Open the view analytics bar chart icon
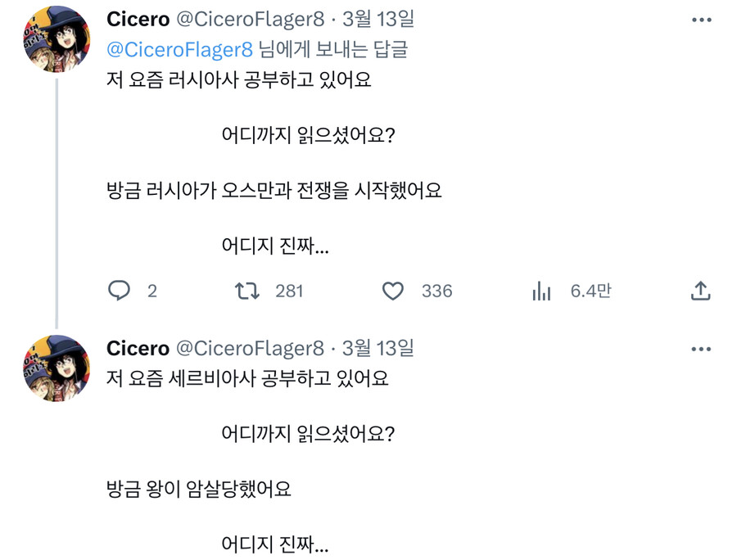 click(541, 291)
